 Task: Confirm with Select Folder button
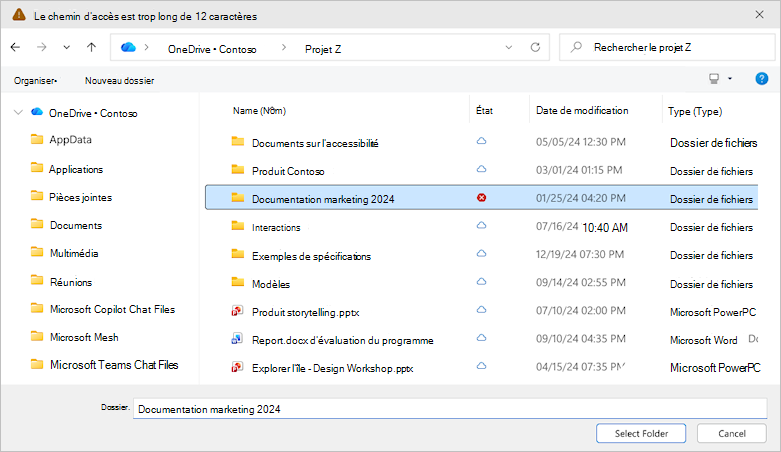pos(641,433)
